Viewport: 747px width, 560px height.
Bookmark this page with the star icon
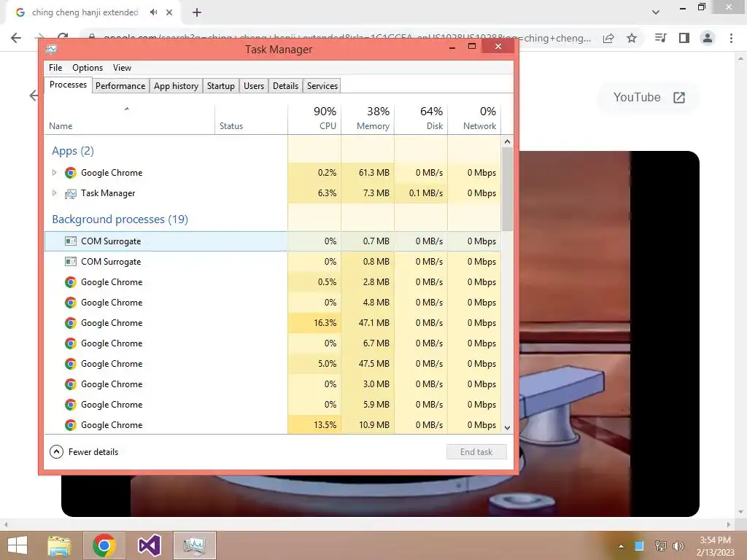[632, 38]
